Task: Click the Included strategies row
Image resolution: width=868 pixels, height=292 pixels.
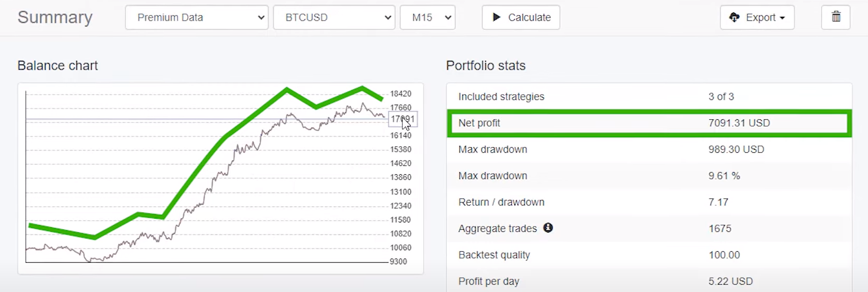Action: point(649,96)
